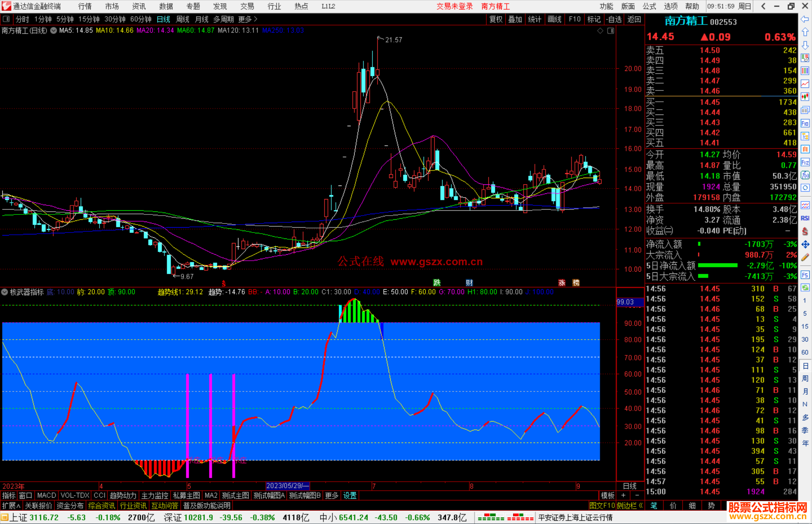Click the RSI indicator icon in sidebar
This screenshot has width=812, height=524.
(x=805, y=218)
